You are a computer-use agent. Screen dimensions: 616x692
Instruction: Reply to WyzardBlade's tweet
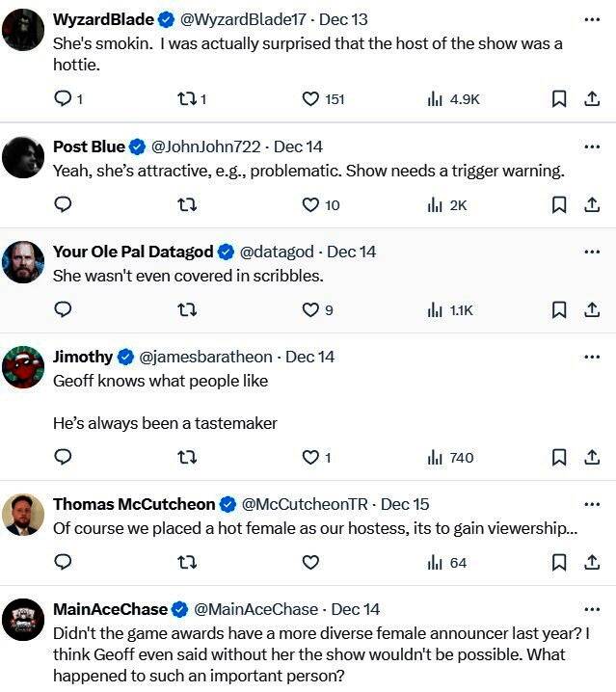[x=63, y=98]
